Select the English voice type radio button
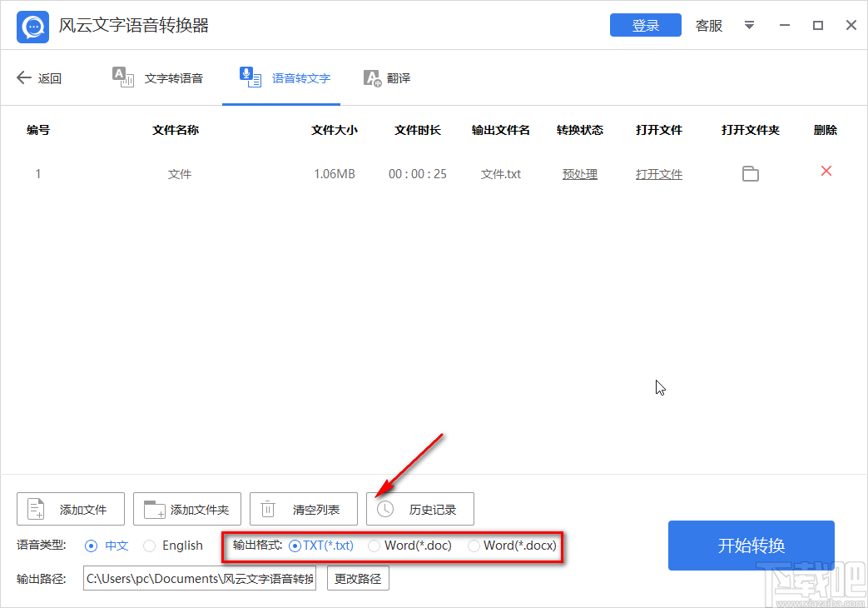The width and height of the screenshot is (868, 608). point(150,546)
